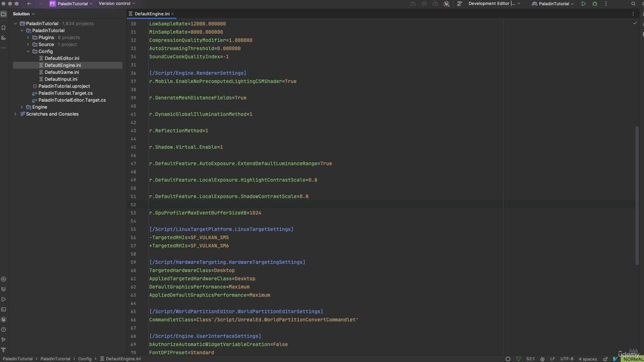This screenshot has width=644, height=362.
Task: Expand the Source folder node
Action: (28, 44)
